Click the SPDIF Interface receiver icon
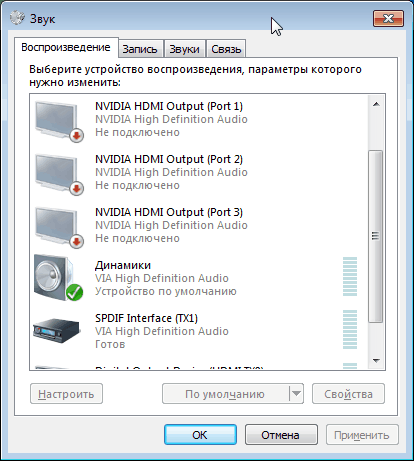Viewport: 414px width, 461px height. 57,331
